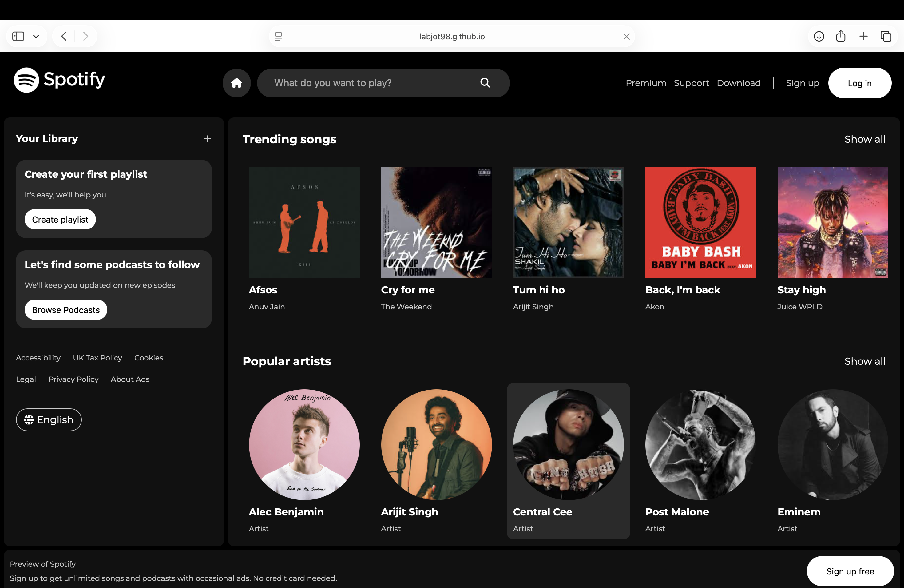Click the magnifying glass search icon

pos(485,83)
